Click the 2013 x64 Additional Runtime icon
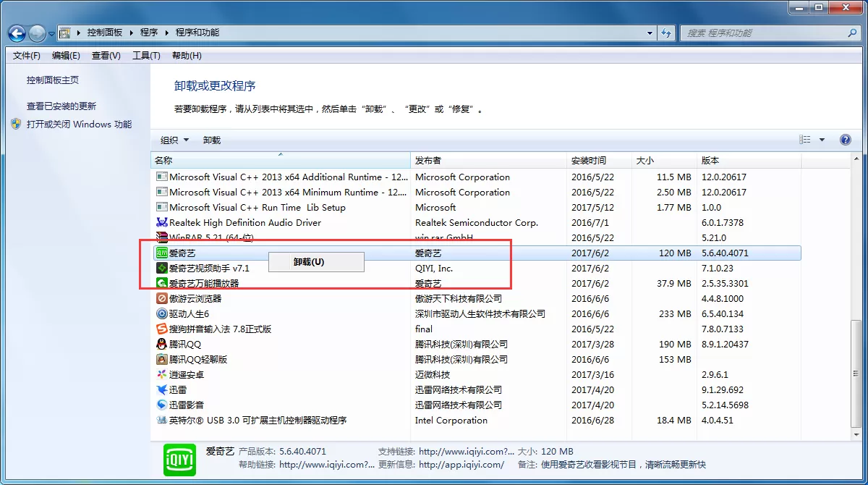The image size is (868, 485). tap(162, 177)
